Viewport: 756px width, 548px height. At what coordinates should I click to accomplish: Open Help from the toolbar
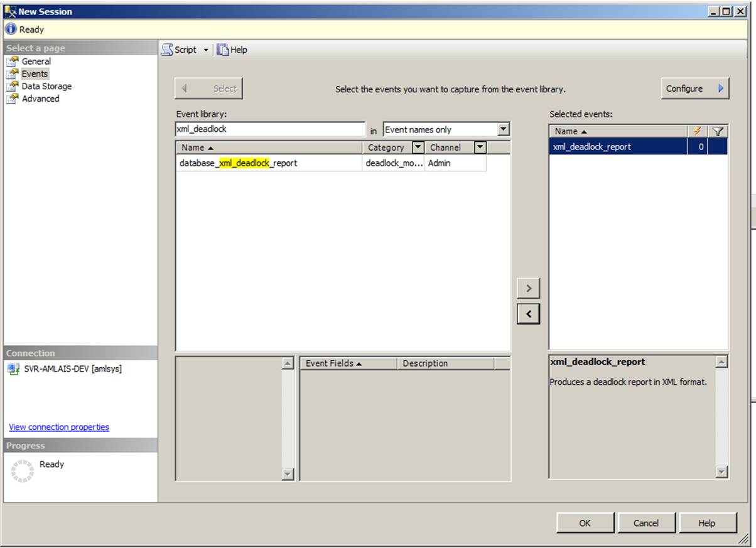(x=232, y=50)
